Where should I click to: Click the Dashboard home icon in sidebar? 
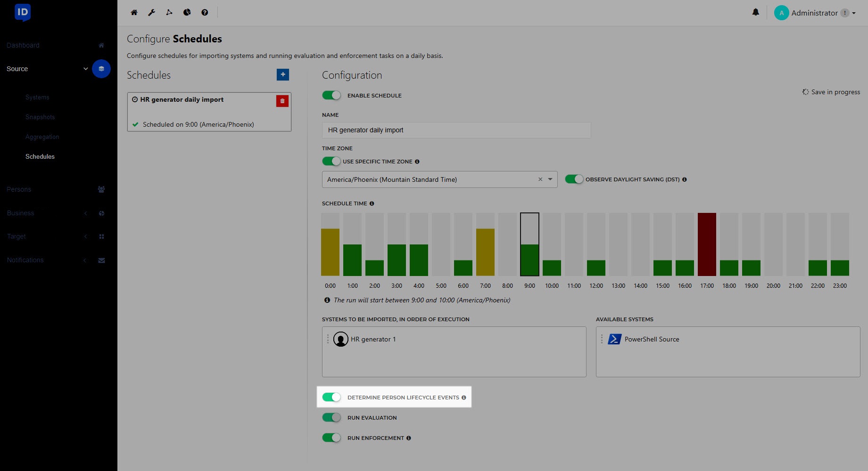(x=101, y=45)
